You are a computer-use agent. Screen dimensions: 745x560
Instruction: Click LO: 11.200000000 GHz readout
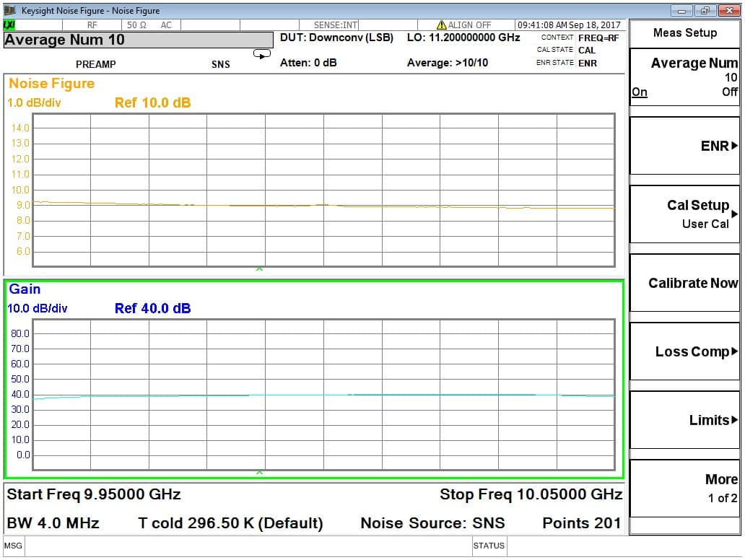click(x=463, y=38)
